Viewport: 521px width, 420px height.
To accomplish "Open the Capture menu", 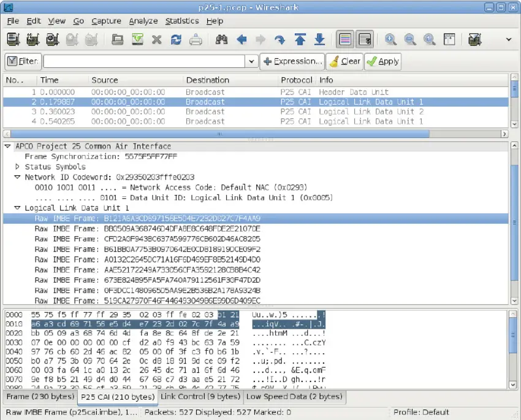I will [x=106, y=21].
